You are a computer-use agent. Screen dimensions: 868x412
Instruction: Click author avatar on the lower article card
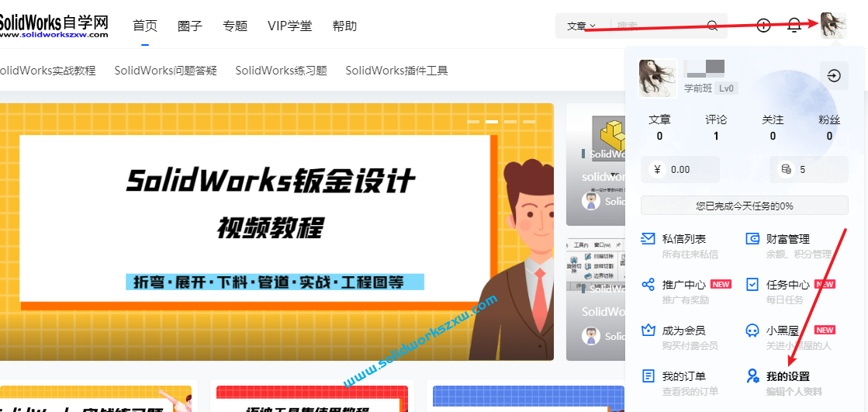coord(591,336)
